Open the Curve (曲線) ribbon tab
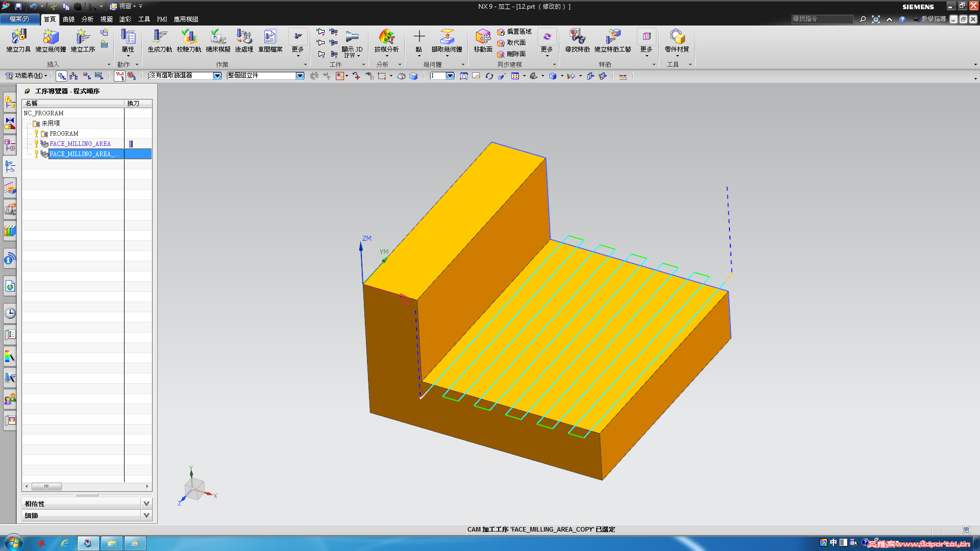Screen dimensions: 980x551 (x=68, y=19)
